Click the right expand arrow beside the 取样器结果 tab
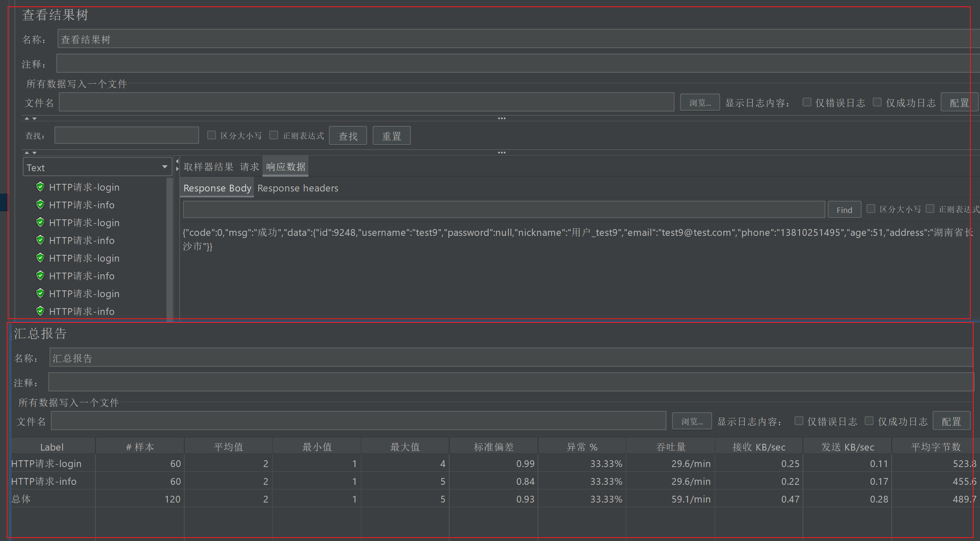 (177, 169)
